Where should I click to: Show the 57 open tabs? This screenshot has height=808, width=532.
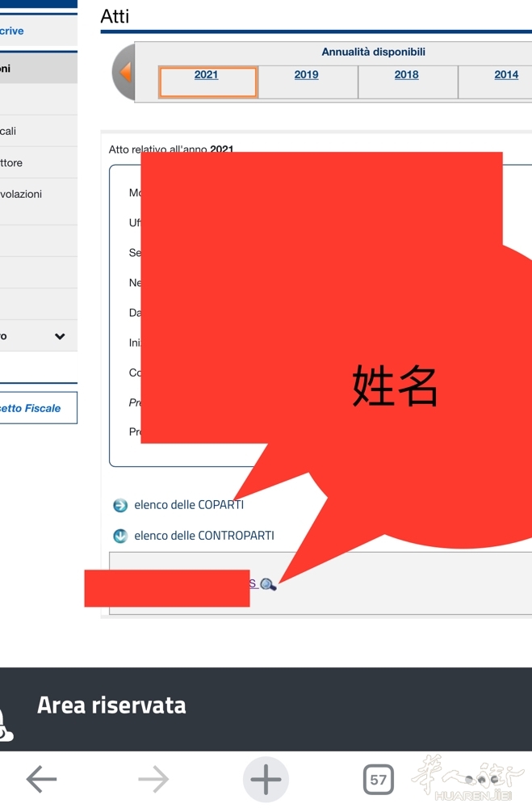378,779
